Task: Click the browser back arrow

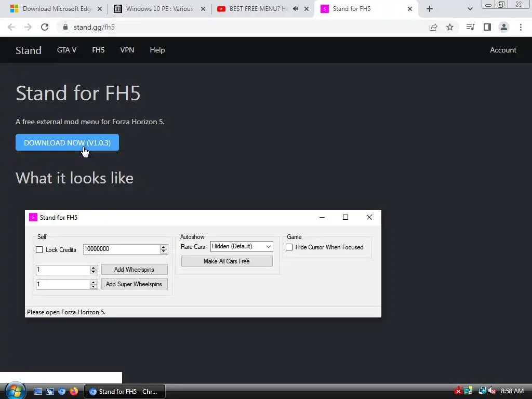Action: (11, 27)
